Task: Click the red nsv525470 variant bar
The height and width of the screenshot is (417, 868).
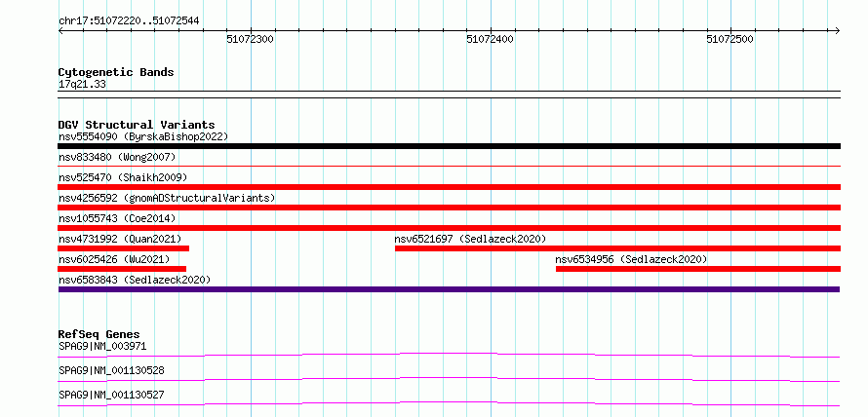Action: pos(449,187)
